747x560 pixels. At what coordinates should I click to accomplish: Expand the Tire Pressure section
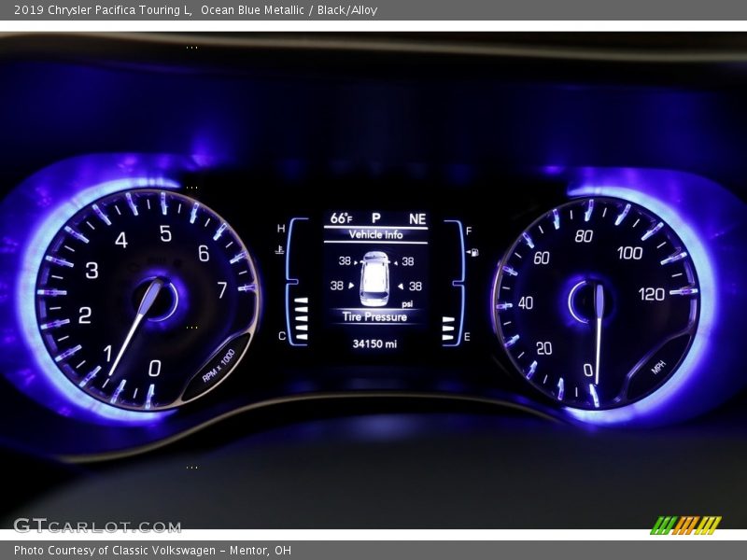(374, 316)
